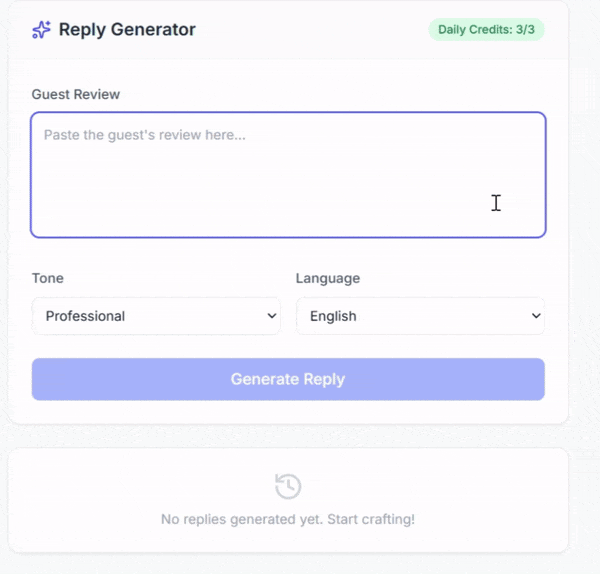The width and height of the screenshot is (600, 574).
Task: Click the "English" value in Language selector
Action: point(333,316)
